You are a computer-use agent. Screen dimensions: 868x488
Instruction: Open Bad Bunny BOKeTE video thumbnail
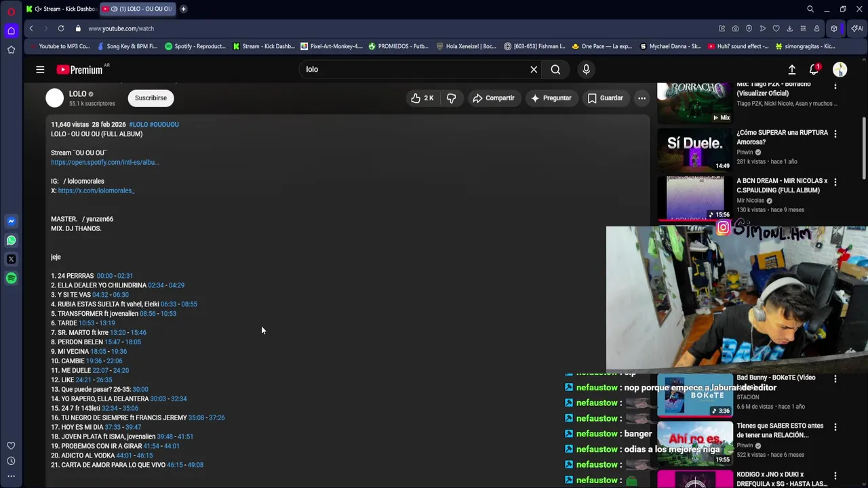(x=695, y=395)
